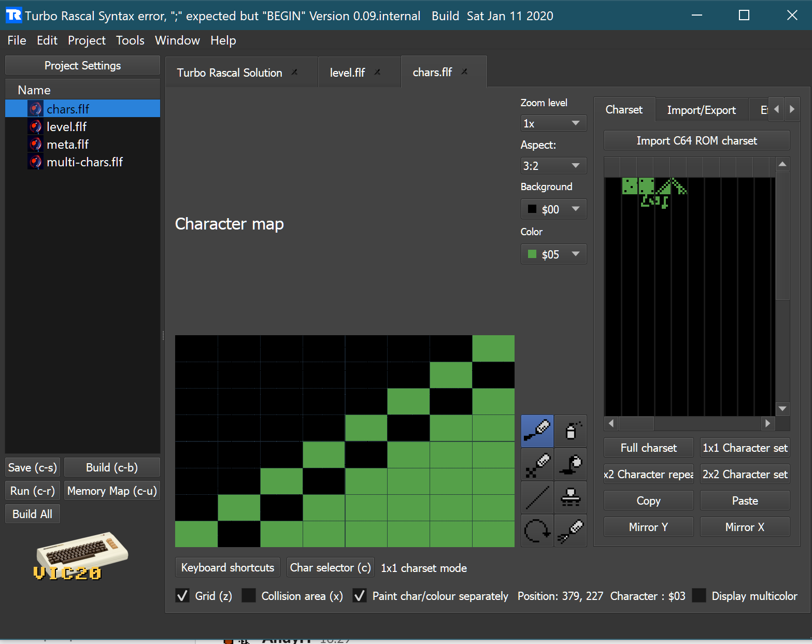812x644 pixels.
Task: Click charset scroll up arrow
Action: (782, 164)
